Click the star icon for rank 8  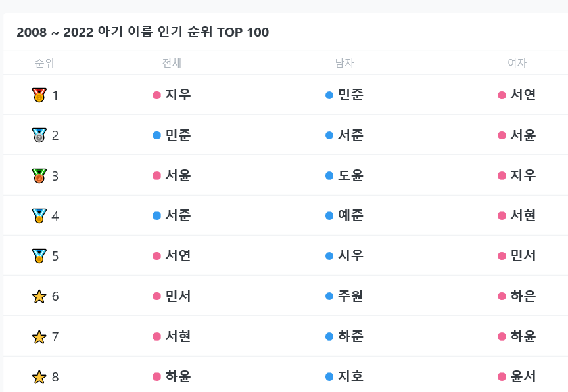pos(39,377)
